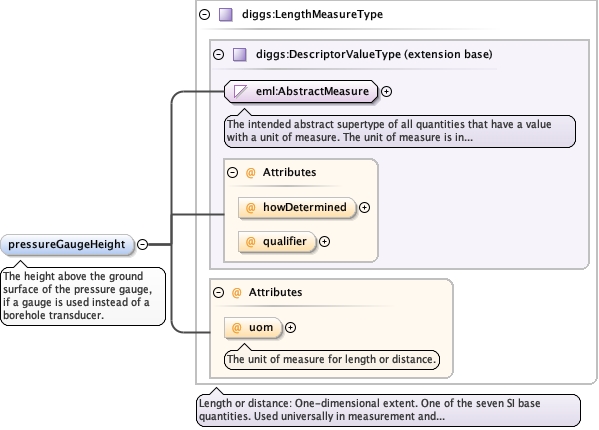Click the @ icon of the howDetermined group header
The width and height of the screenshot is (599, 430).
pos(250,173)
